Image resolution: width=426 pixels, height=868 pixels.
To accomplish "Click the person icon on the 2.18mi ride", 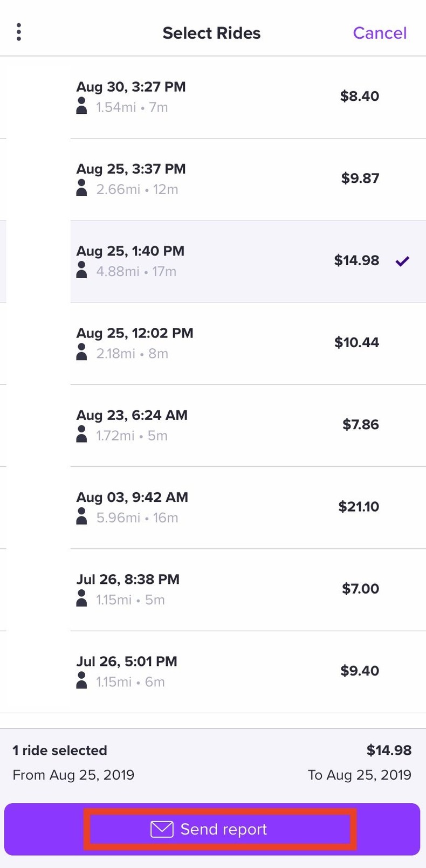I will pos(82,353).
